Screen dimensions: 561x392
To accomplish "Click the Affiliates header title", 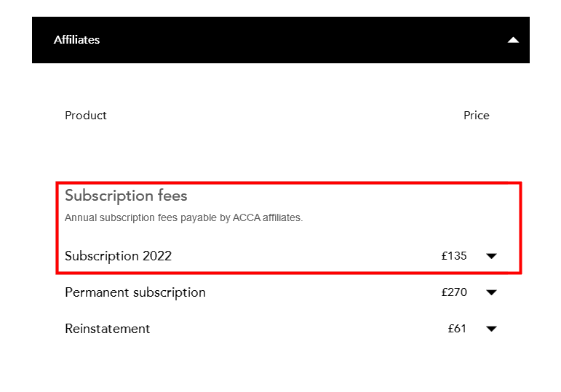I will coord(76,40).
